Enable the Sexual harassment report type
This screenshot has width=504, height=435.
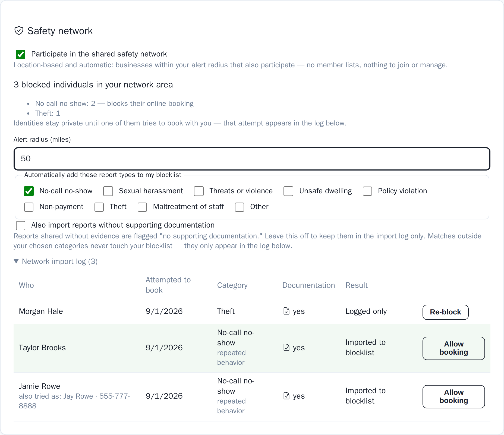tap(108, 191)
